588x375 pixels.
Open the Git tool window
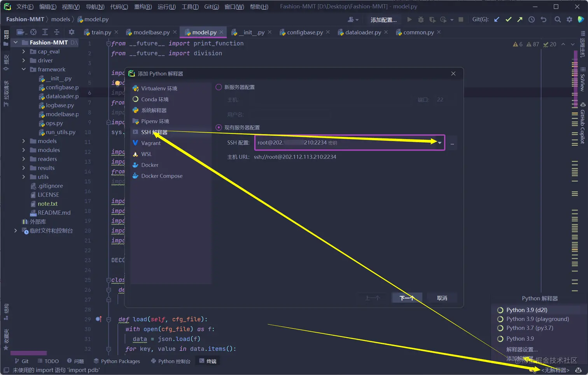click(21, 361)
